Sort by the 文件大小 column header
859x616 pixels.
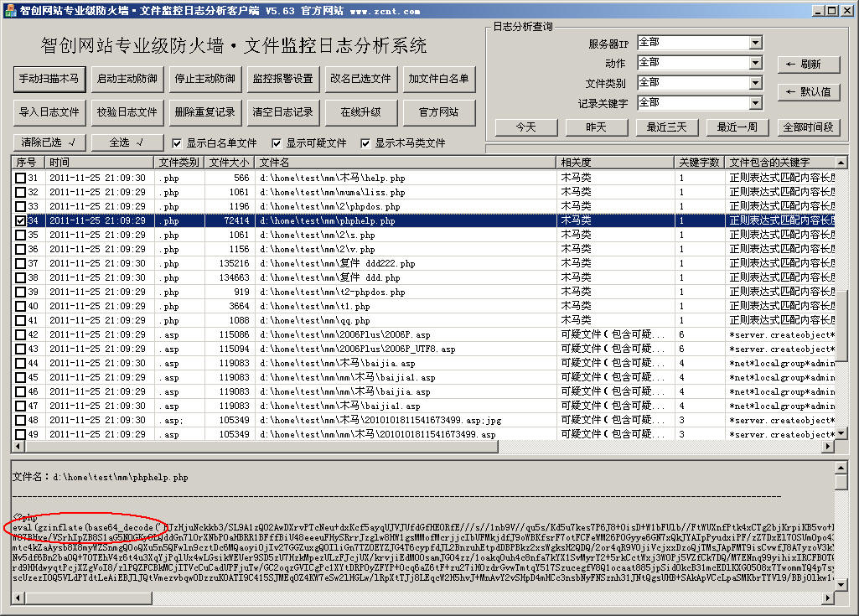pyautogui.click(x=230, y=163)
